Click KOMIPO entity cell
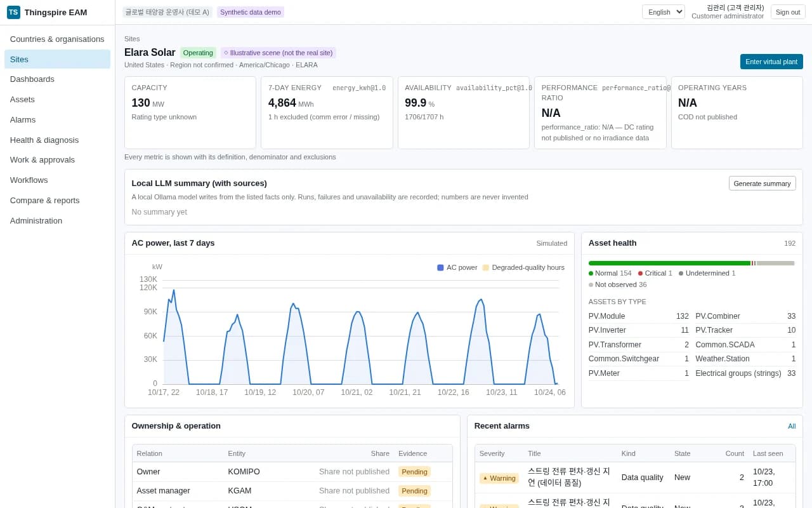The image size is (812, 508). [244, 472]
